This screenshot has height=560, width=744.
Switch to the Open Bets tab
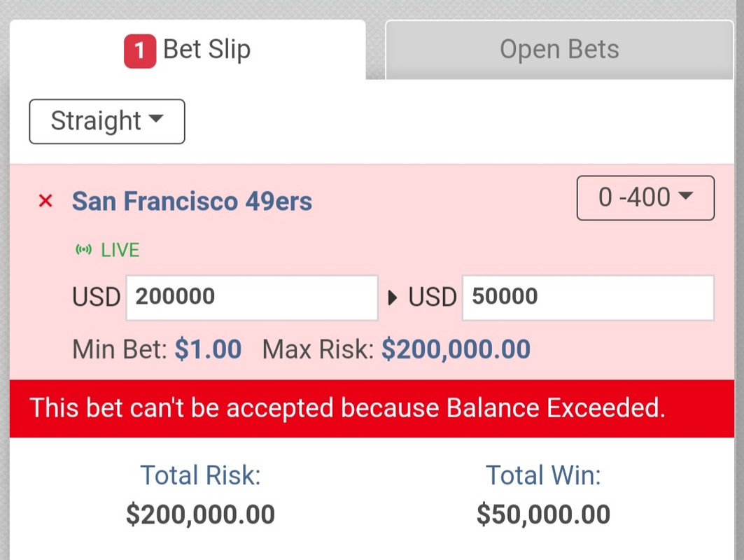click(559, 50)
